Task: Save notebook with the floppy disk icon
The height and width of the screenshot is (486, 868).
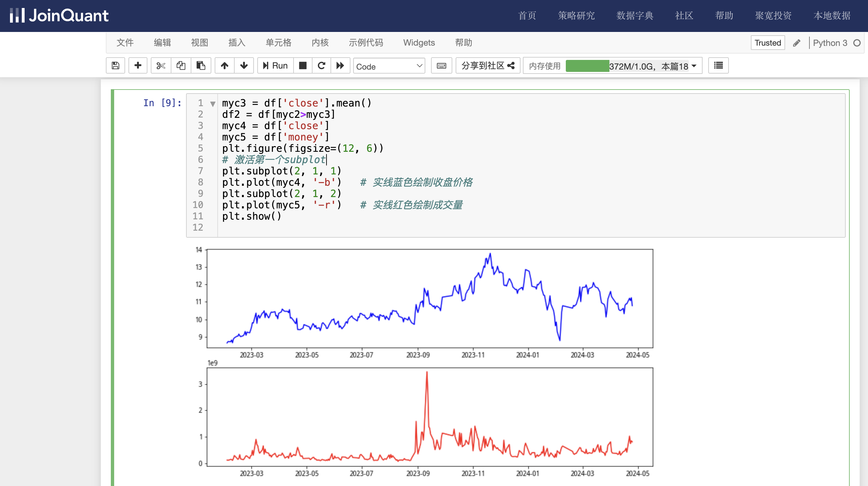Action: click(x=115, y=65)
